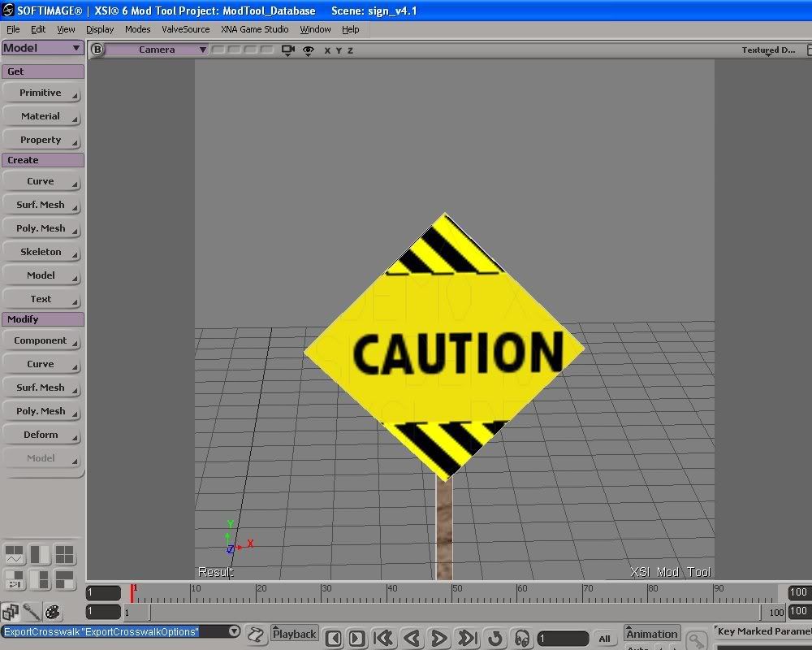Image resolution: width=812 pixels, height=650 pixels.
Task: Step to previous frame
Action: 334,638
